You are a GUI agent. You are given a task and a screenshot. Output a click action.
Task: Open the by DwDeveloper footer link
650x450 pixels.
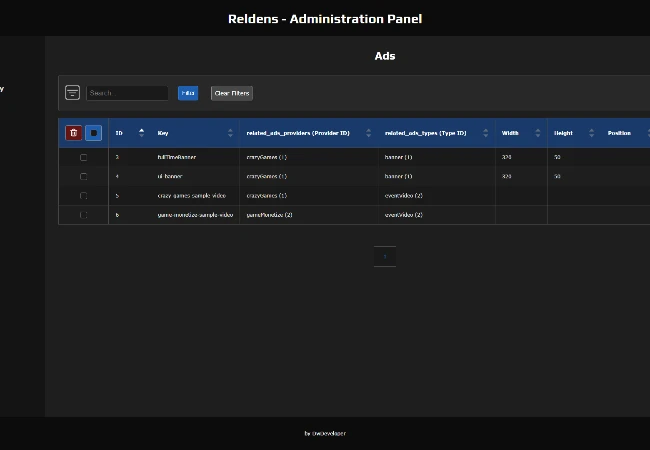click(325, 433)
